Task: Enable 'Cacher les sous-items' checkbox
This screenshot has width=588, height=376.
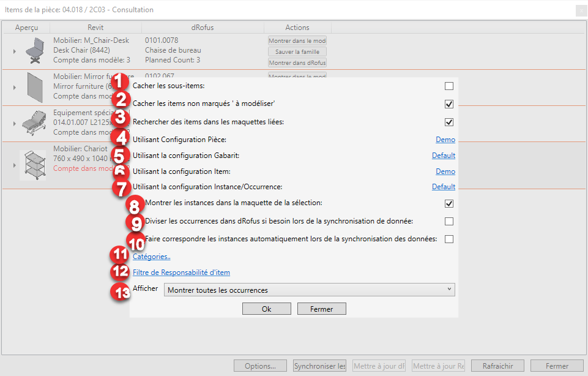Action: 449,86
